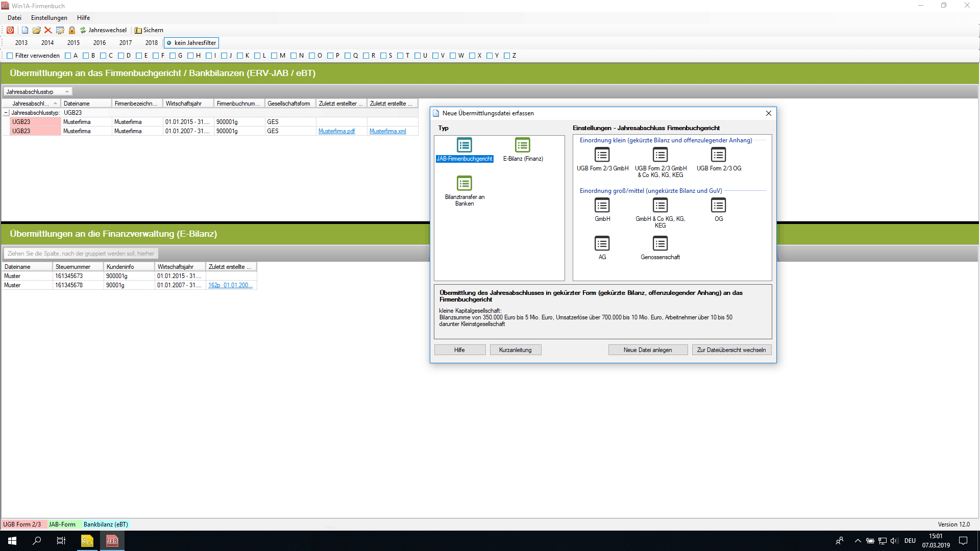The image size is (980, 551).
Task: Click the new file toolbar icon
Action: [24, 30]
